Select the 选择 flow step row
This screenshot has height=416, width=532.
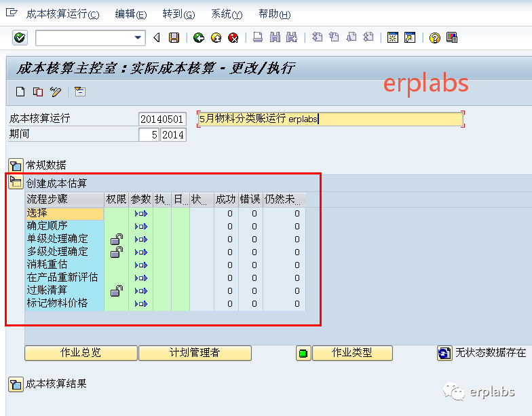(64, 213)
